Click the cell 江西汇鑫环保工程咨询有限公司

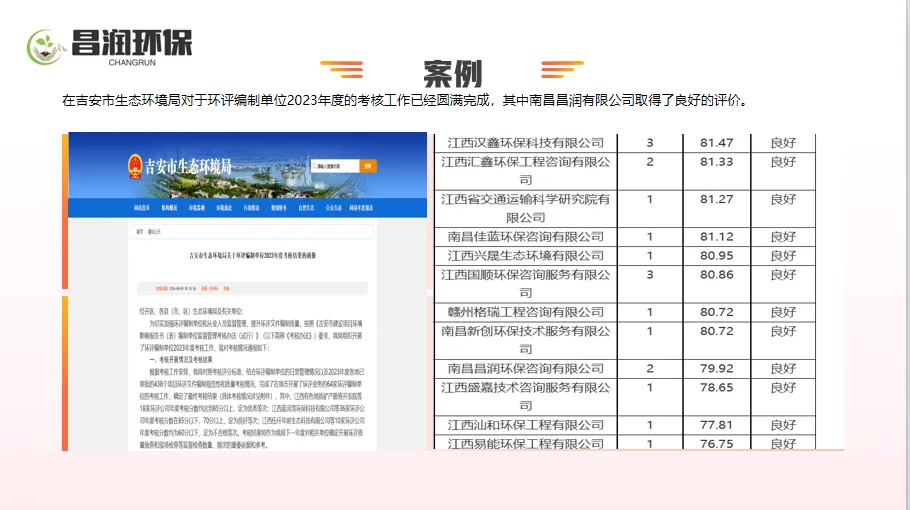[x=526, y=171]
